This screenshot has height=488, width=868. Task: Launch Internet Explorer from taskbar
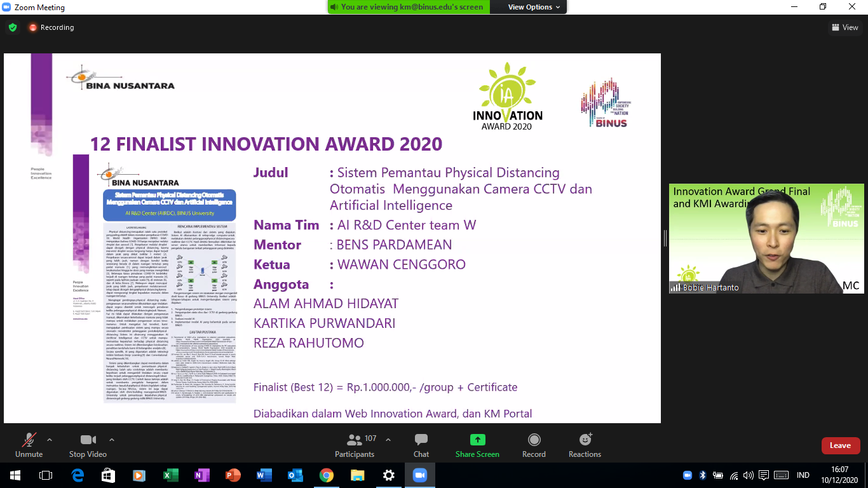tap(78, 475)
